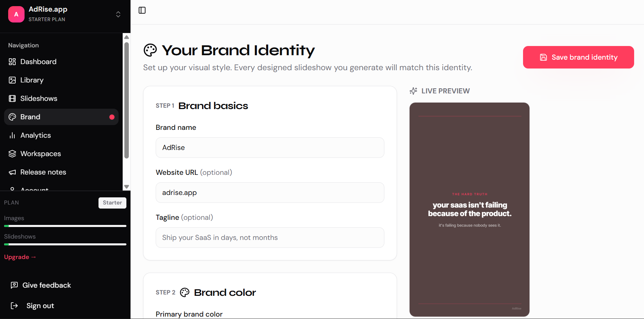644x319 pixels.
Task: Click the Dashboard grid icon
Action: click(12, 62)
